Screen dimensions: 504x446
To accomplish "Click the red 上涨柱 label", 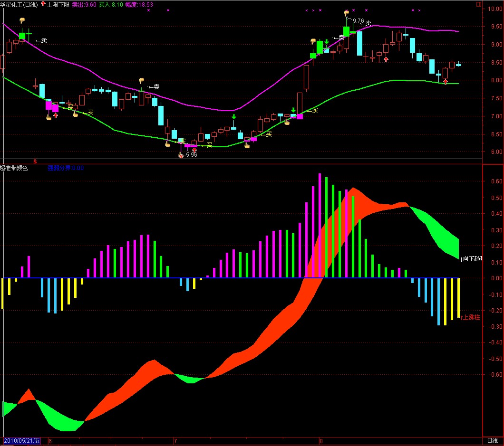I will point(471,317).
